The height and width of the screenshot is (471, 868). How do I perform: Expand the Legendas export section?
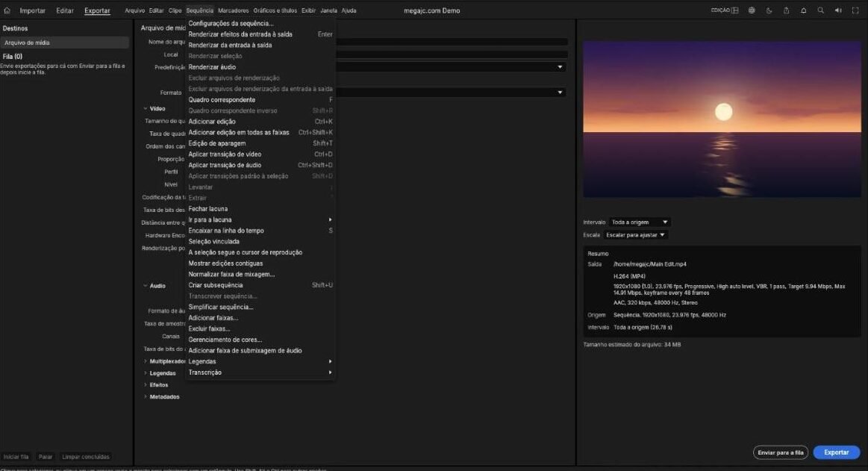tap(146, 373)
